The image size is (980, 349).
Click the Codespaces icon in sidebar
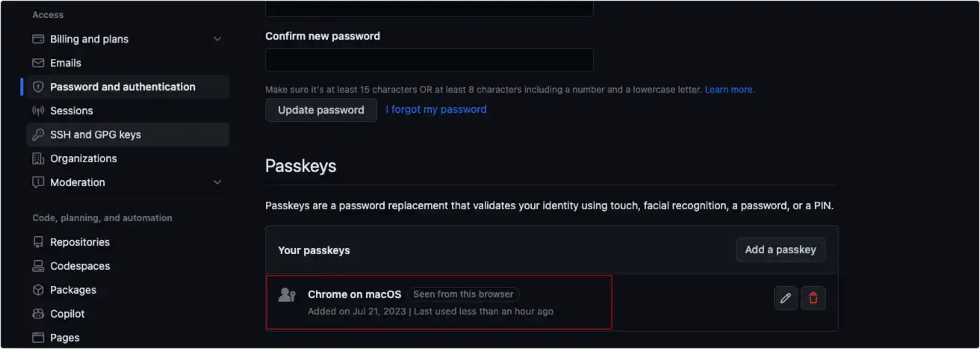click(x=38, y=266)
